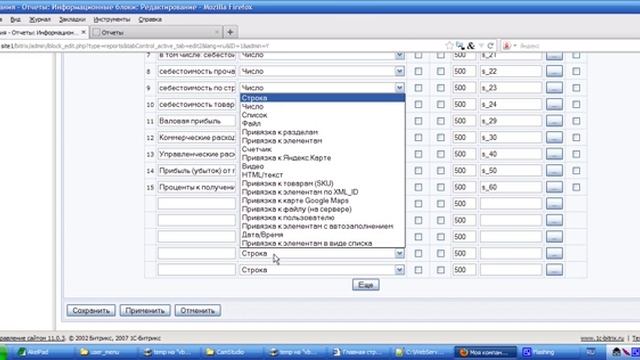Open the Вид menu
Viewport: 640px width, 360px height.
(x=16, y=19)
